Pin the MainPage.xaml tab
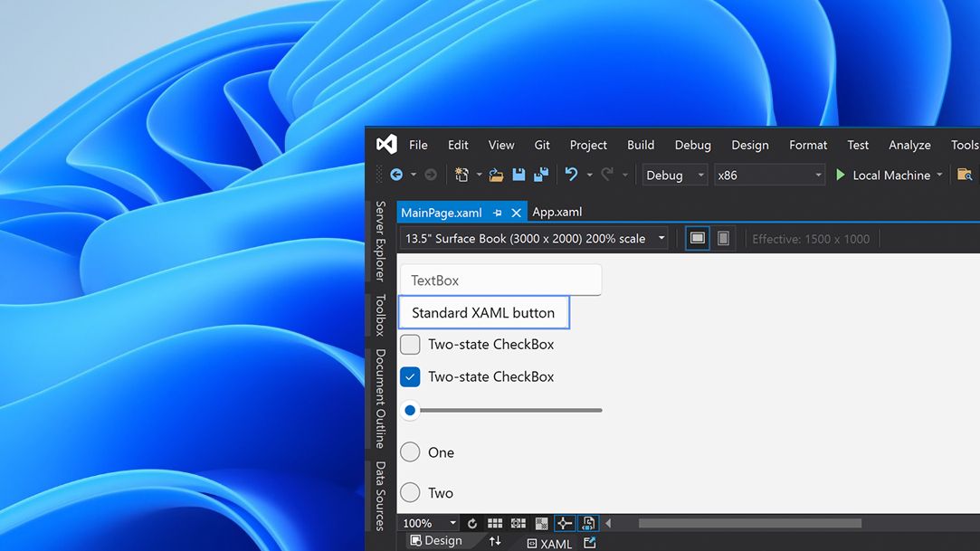Viewport: 980px width, 551px height. click(x=497, y=212)
